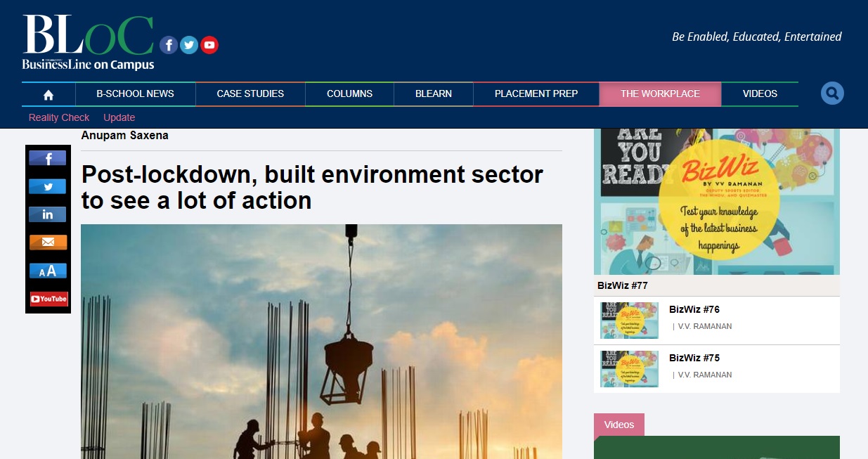This screenshot has width=868, height=459.
Task: Open the Facebook icon in the header
Action: [169, 44]
